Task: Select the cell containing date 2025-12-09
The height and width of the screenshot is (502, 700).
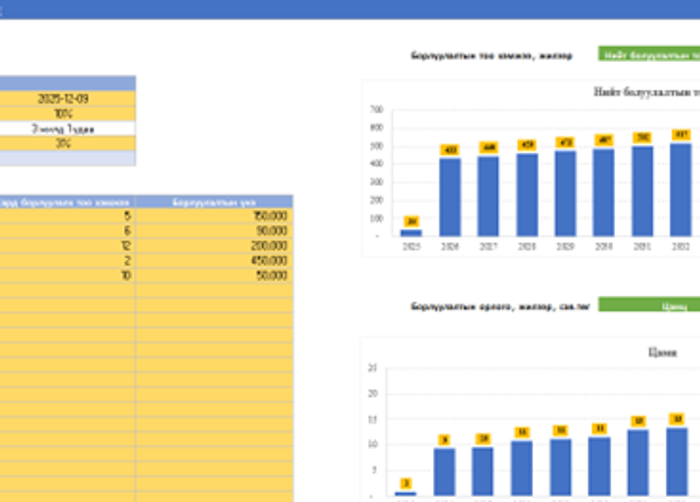Action: click(67, 99)
